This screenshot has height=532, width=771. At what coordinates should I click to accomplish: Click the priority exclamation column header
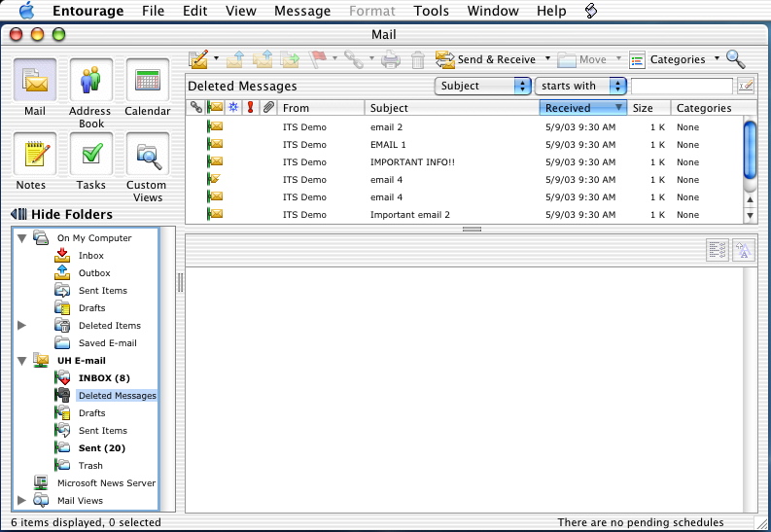[250, 107]
